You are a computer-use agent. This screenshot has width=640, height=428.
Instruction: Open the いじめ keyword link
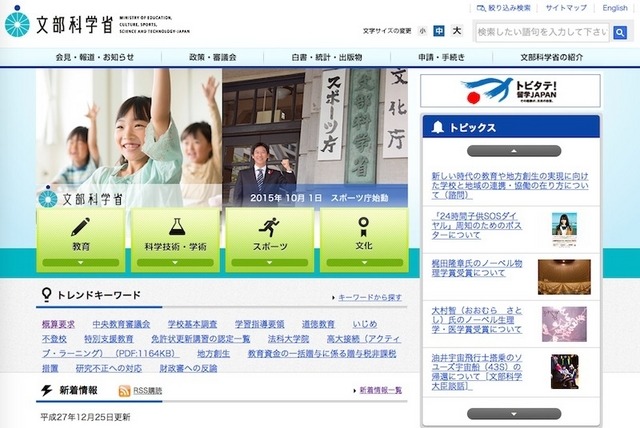click(x=364, y=324)
